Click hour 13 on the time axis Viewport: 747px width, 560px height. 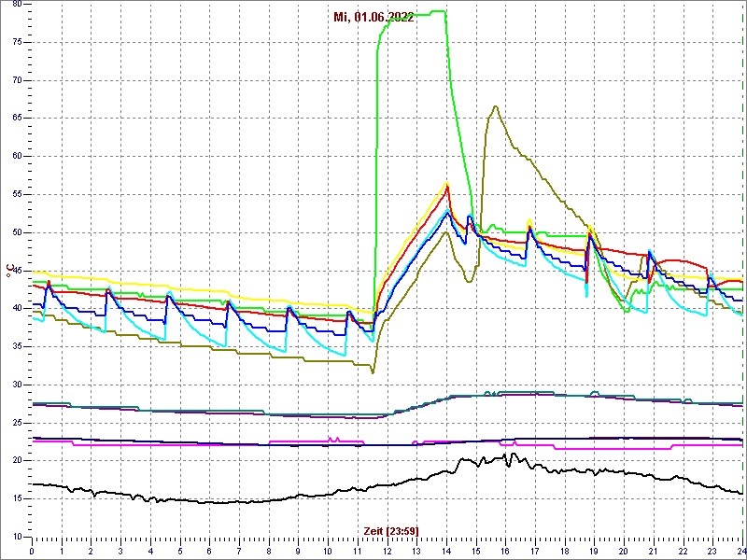point(416,552)
